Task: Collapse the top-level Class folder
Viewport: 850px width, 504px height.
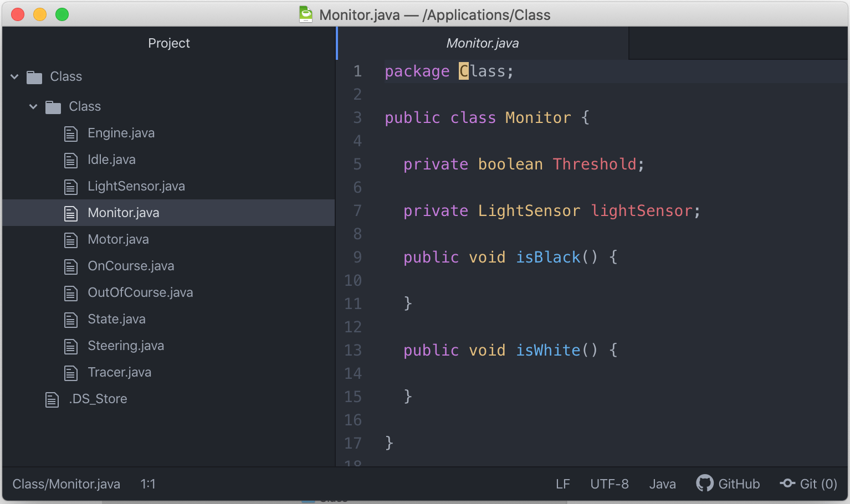Action: [14, 76]
